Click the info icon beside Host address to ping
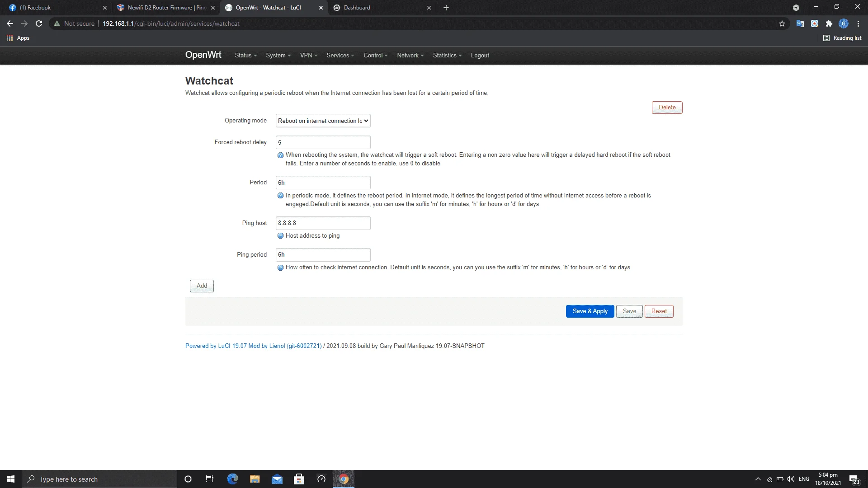Screen dimensions: 868x488 click(x=280, y=236)
